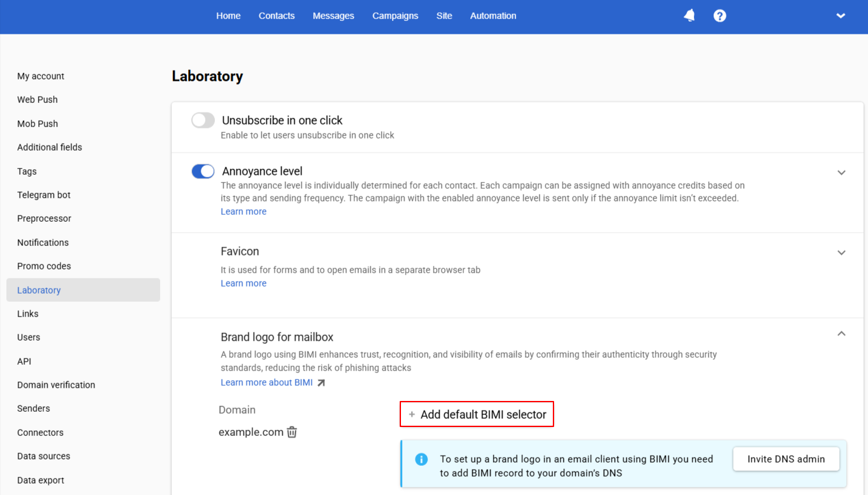Viewport: 868px width, 495px height.
Task: Click Learn more under Favicon
Action: (243, 283)
